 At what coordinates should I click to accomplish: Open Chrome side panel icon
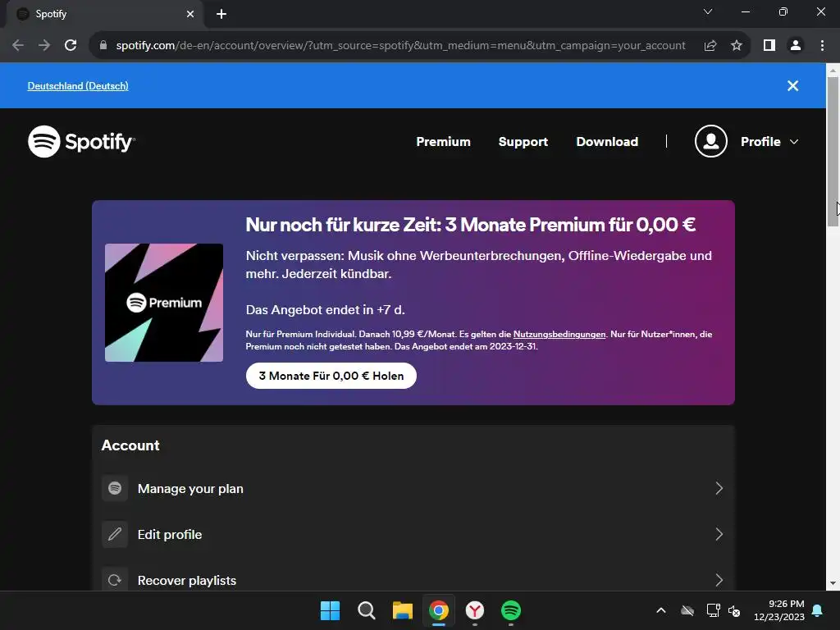tap(769, 46)
